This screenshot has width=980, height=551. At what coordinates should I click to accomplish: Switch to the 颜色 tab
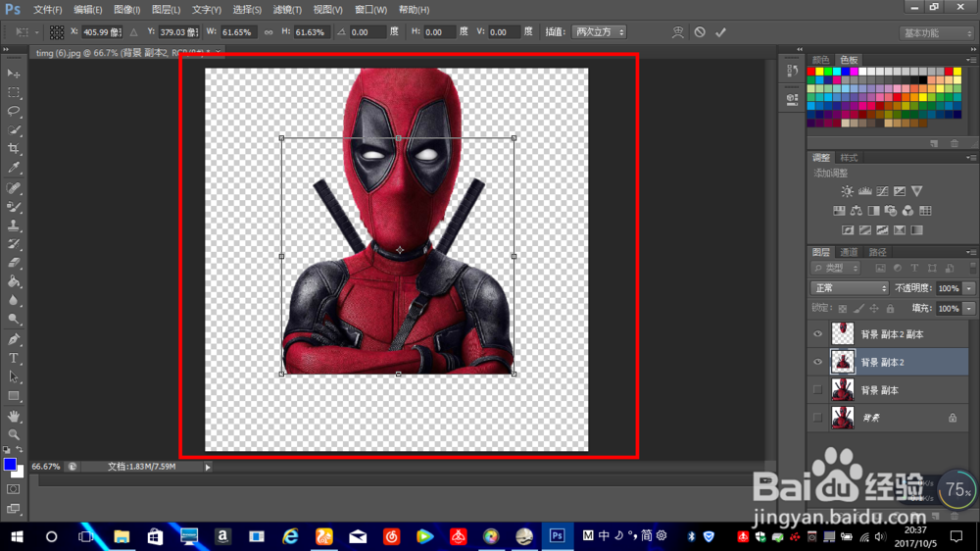[820, 60]
